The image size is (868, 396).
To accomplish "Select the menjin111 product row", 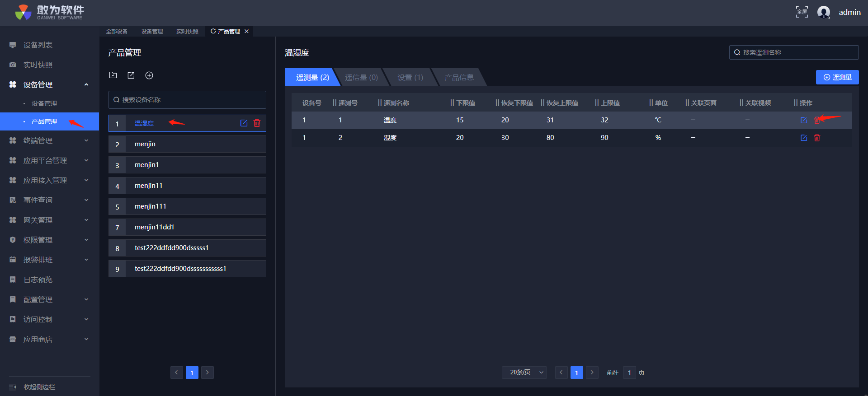I will [x=187, y=206].
